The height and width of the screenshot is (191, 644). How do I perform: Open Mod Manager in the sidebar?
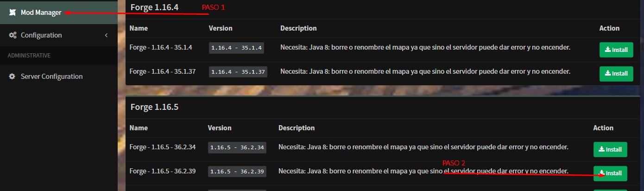tap(59, 13)
